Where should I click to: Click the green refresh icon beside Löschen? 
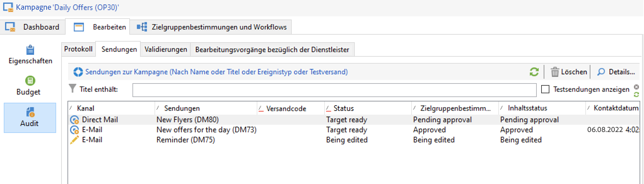[x=534, y=72]
